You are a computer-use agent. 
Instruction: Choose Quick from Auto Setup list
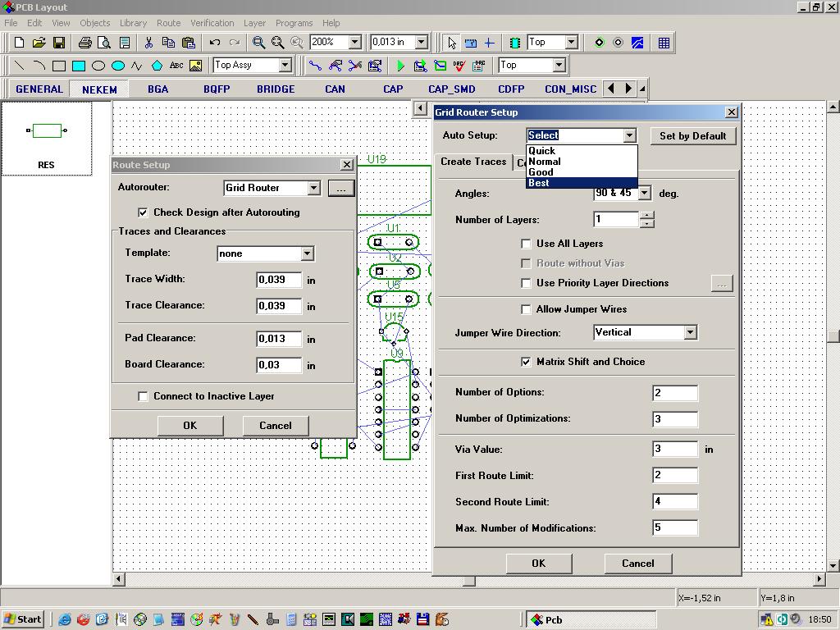tap(582, 151)
